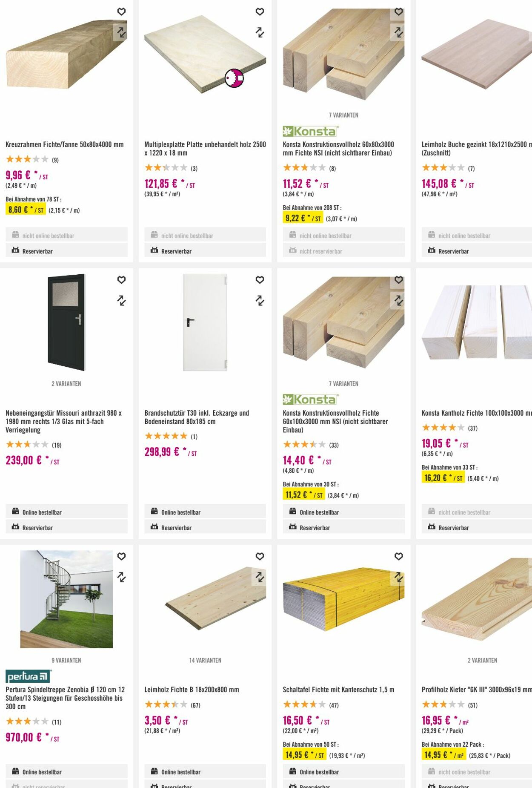
Task: Click the cut-to-size badge on Multiplexplatte image
Action: tap(234, 78)
